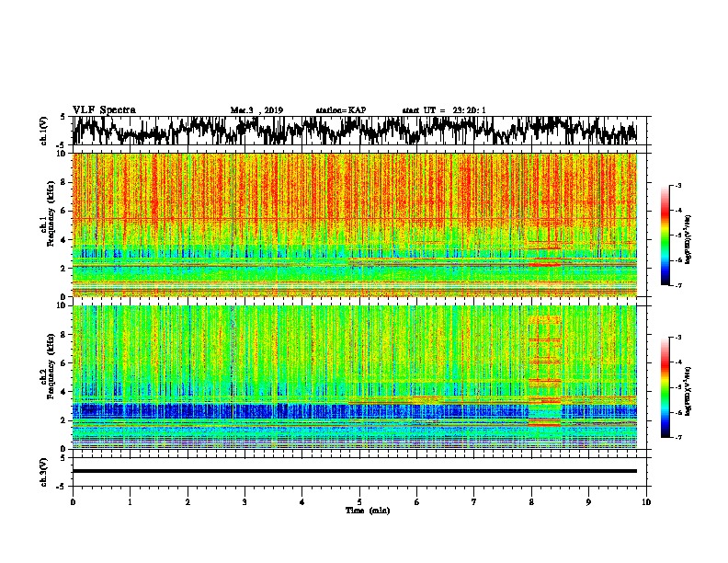
Task: Click the time axis tick label '3'
Action: coord(245,501)
